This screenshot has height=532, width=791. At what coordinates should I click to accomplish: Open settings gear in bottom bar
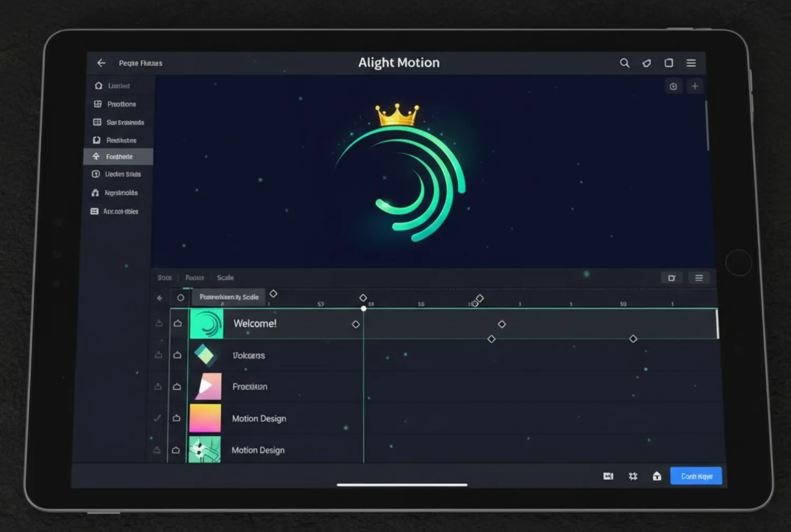pyautogui.click(x=633, y=476)
